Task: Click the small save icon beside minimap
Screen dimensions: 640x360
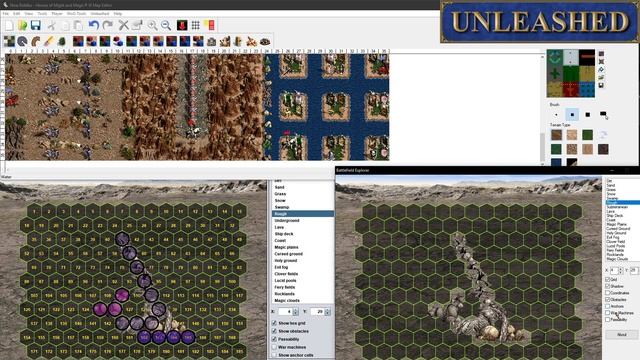Action: click(x=601, y=85)
